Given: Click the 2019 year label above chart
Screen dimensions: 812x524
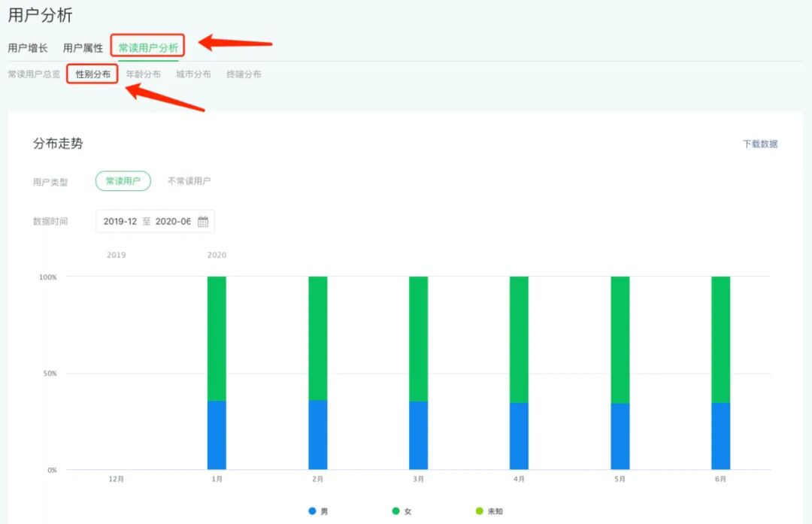Looking at the screenshot, I should tap(117, 255).
